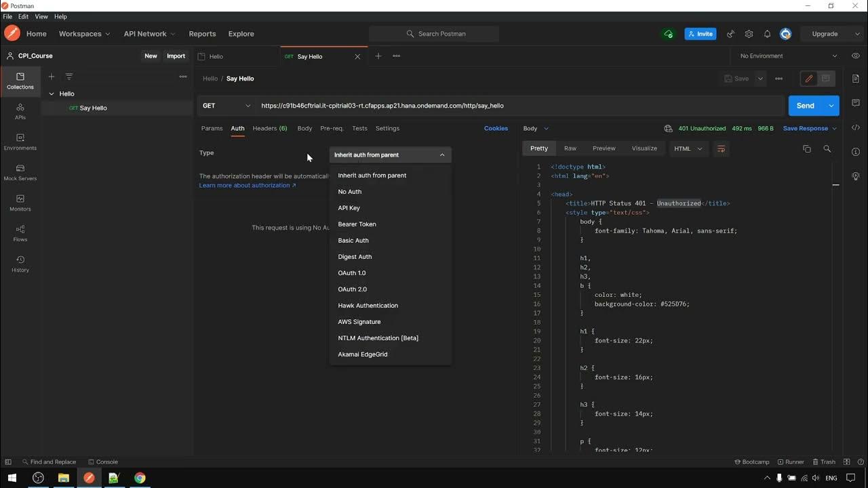Open the Flows sidebar icon
The width and height of the screenshot is (868, 488).
tap(20, 232)
